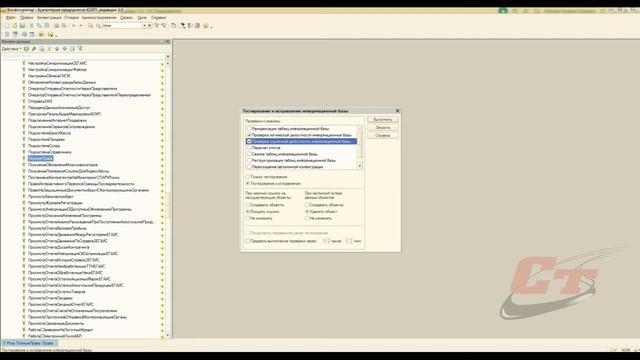Viewport: 640px width, 360px height.
Task: Open the Справка menu in menu bar
Action: [x=158, y=18]
